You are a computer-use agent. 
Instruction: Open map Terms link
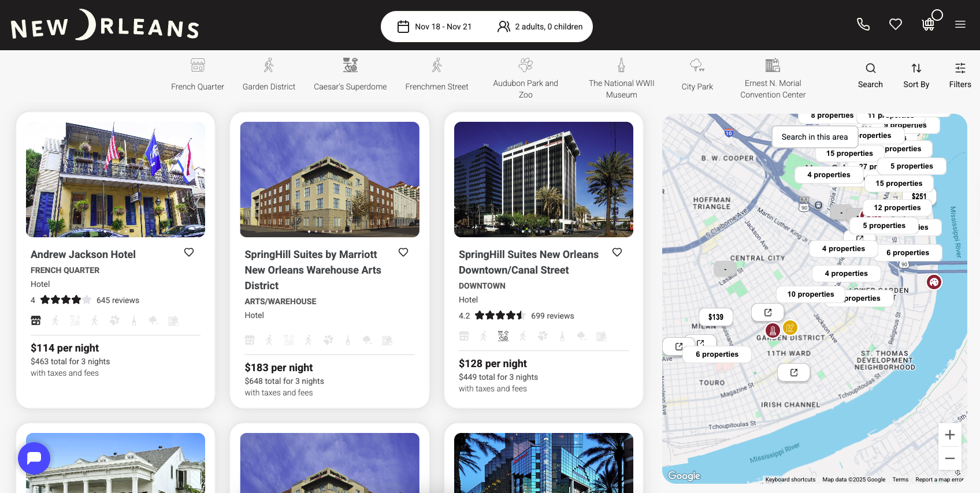[900, 480]
